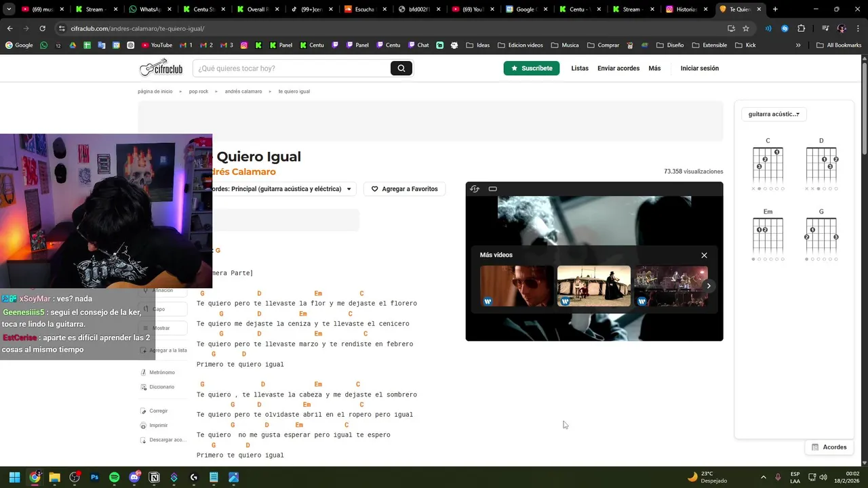The image size is (868, 488).
Task: Open Photoshop from the taskbar
Action: pos(94,477)
